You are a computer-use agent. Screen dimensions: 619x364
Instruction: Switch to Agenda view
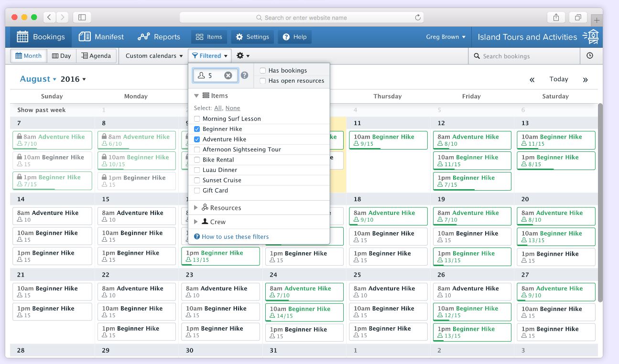96,56
